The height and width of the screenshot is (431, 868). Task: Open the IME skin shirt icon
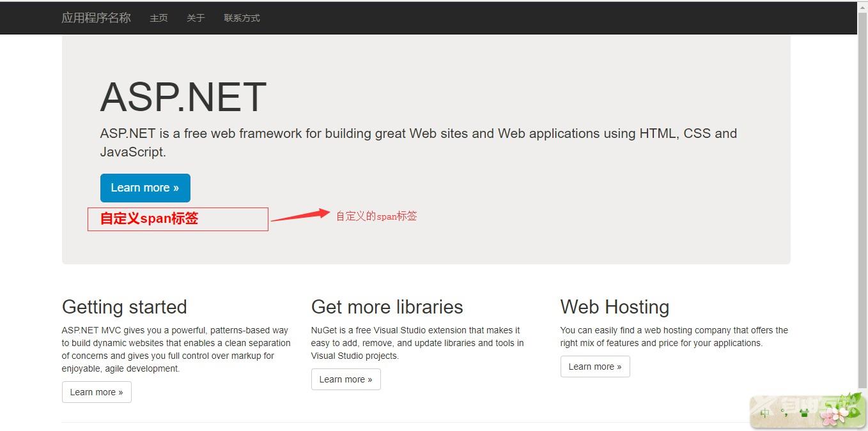coord(804,413)
